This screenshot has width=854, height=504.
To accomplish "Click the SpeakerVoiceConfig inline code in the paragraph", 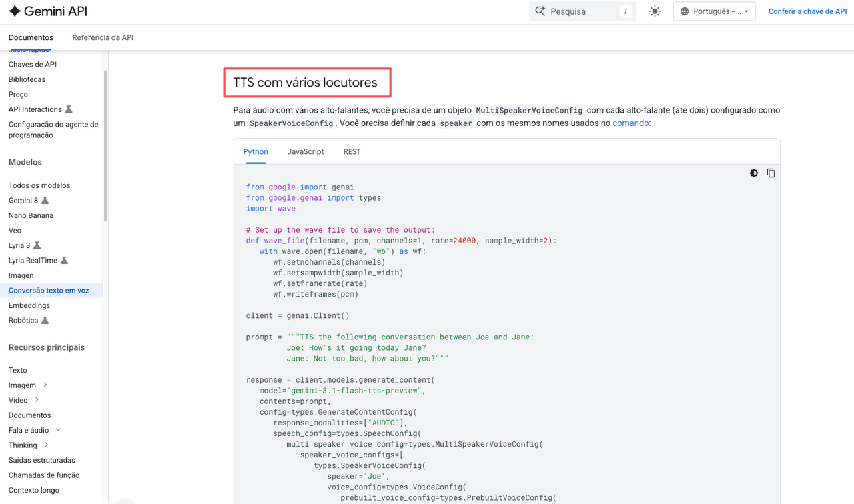I will 291,123.
